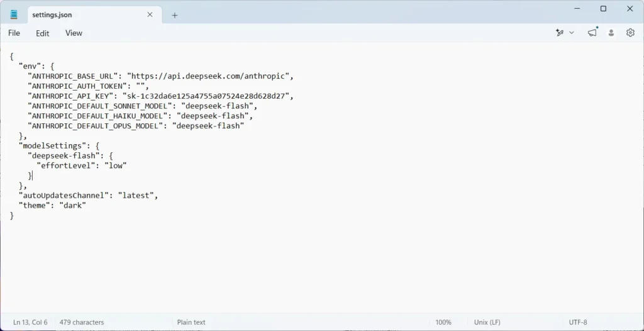Click the ANTHROPIC_BASE_URL key
644x331 pixels.
[73, 76]
